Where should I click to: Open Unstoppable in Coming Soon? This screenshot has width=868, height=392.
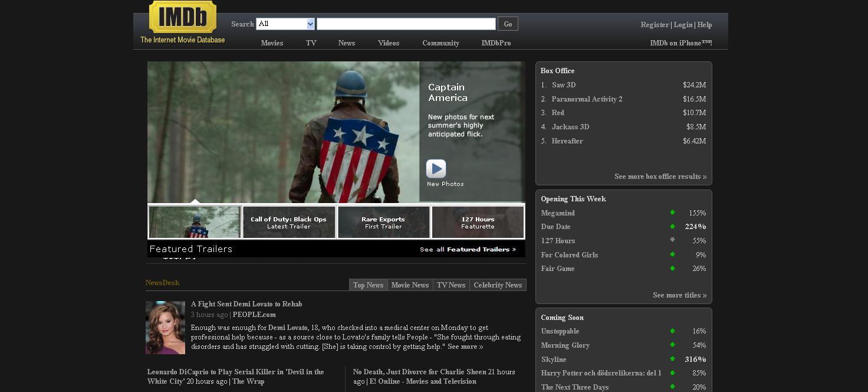click(x=560, y=331)
